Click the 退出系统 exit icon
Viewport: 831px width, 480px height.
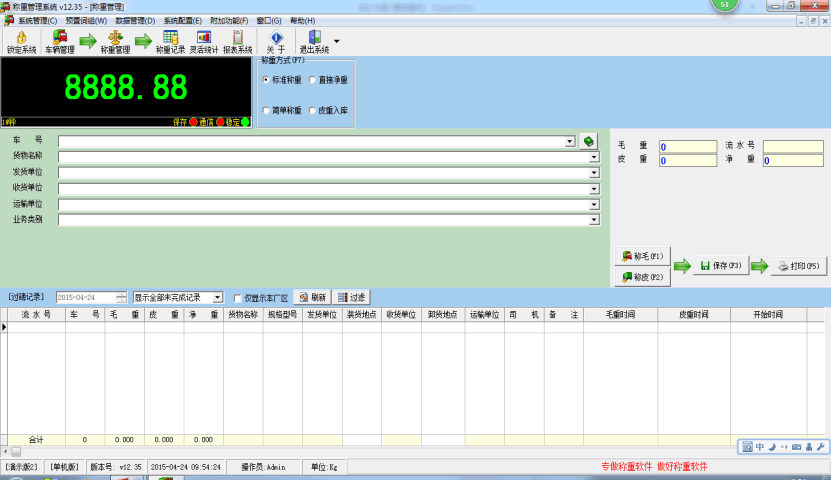(x=314, y=38)
